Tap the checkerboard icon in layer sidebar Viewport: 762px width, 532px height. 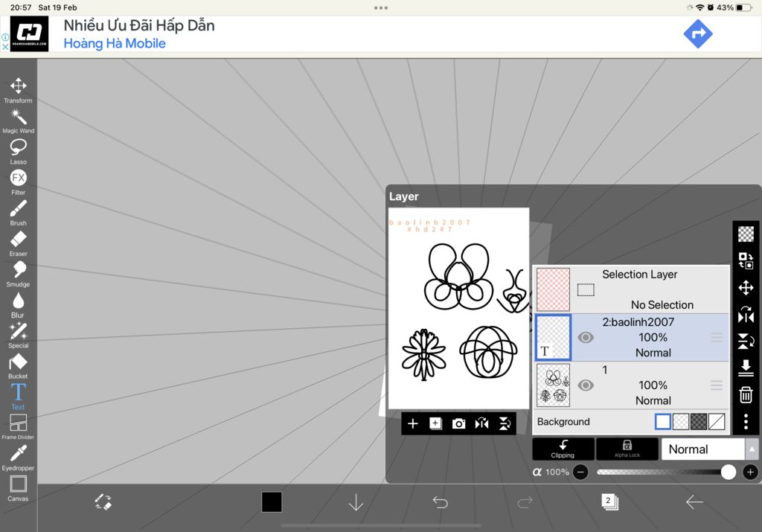point(746,234)
